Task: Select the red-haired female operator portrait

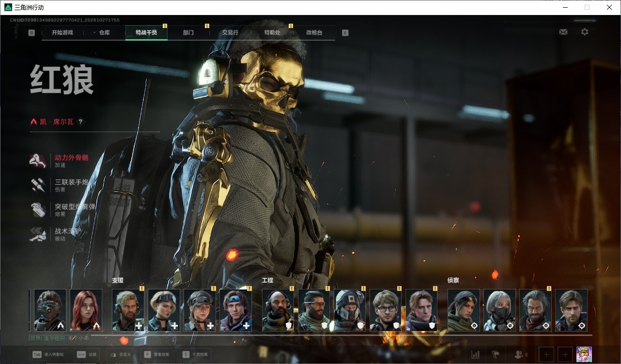Action: (86, 310)
